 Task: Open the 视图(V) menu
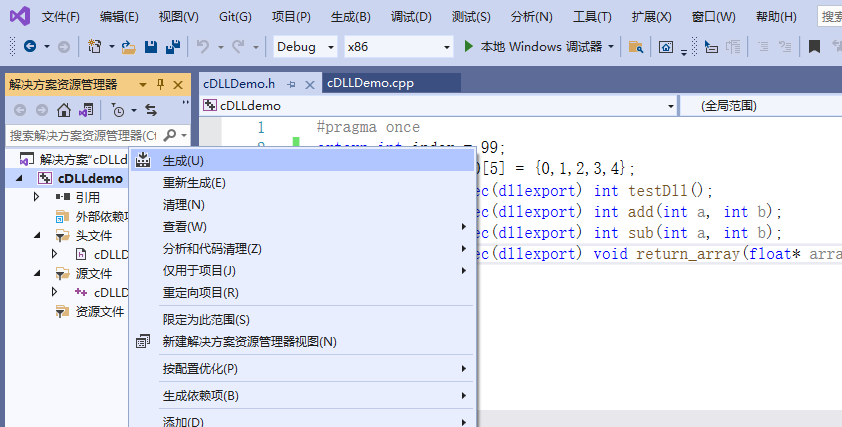click(x=178, y=17)
